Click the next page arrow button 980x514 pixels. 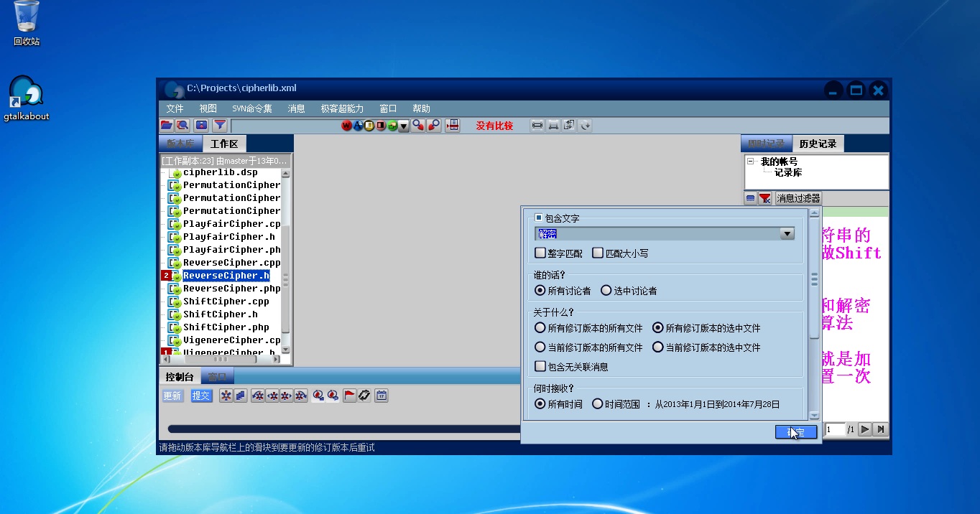865,429
